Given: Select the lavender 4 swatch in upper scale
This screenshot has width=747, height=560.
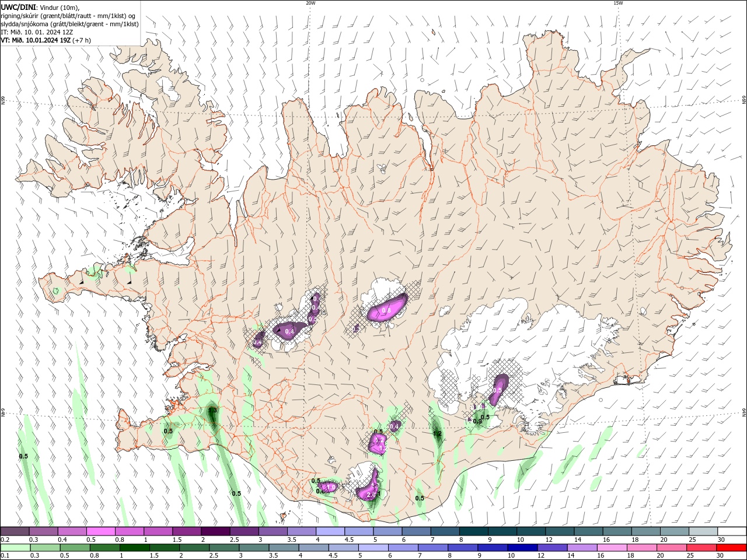Looking at the screenshot, I should pos(330,531).
